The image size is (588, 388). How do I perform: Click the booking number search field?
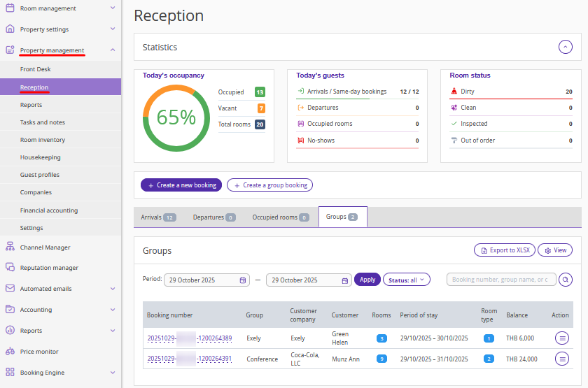(500, 280)
